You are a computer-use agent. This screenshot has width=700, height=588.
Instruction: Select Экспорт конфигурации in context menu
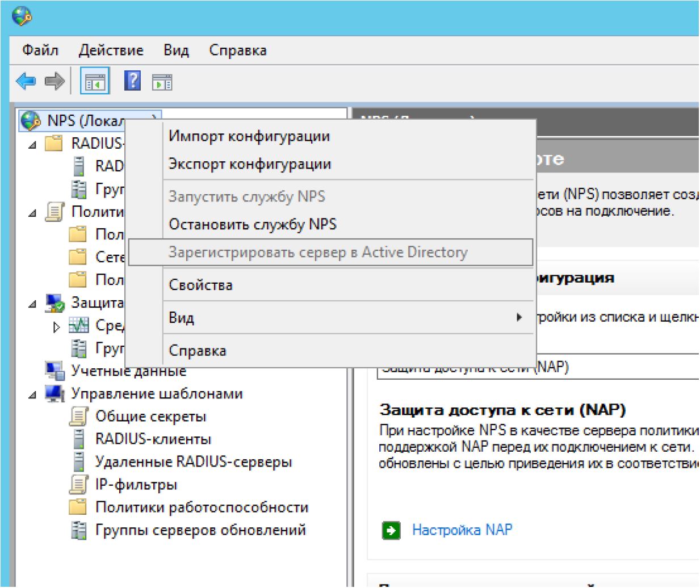click(x=249, y=164)
